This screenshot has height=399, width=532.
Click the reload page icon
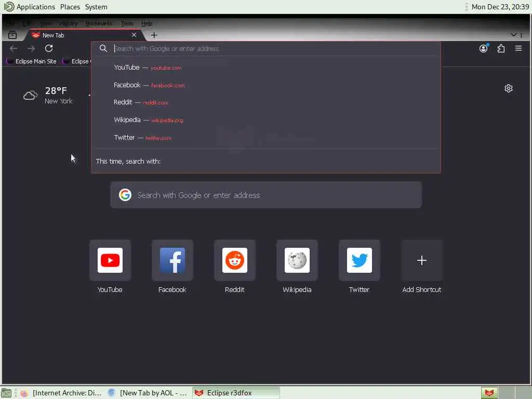coord(49,48)
